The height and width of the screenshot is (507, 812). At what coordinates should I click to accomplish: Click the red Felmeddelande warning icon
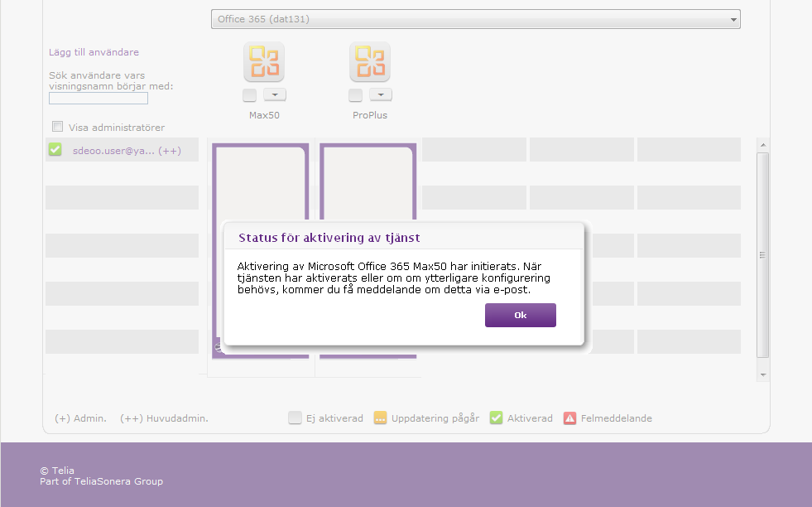pos(569,418)
